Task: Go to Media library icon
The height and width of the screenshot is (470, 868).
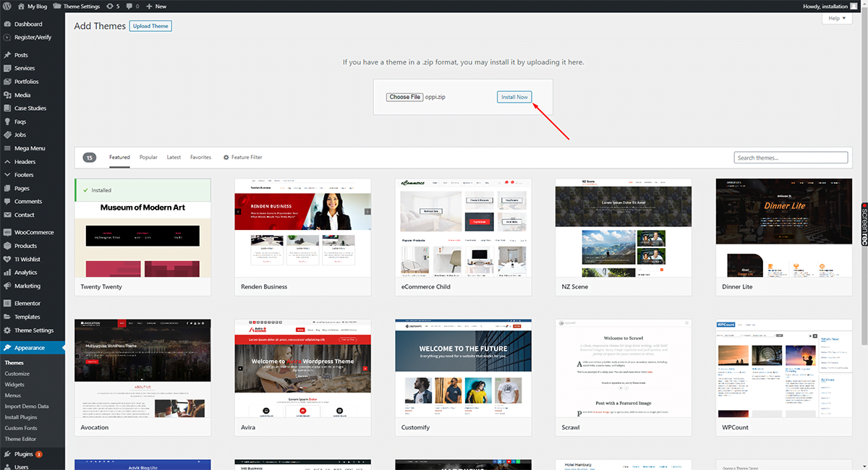Action: click(7, 95)
